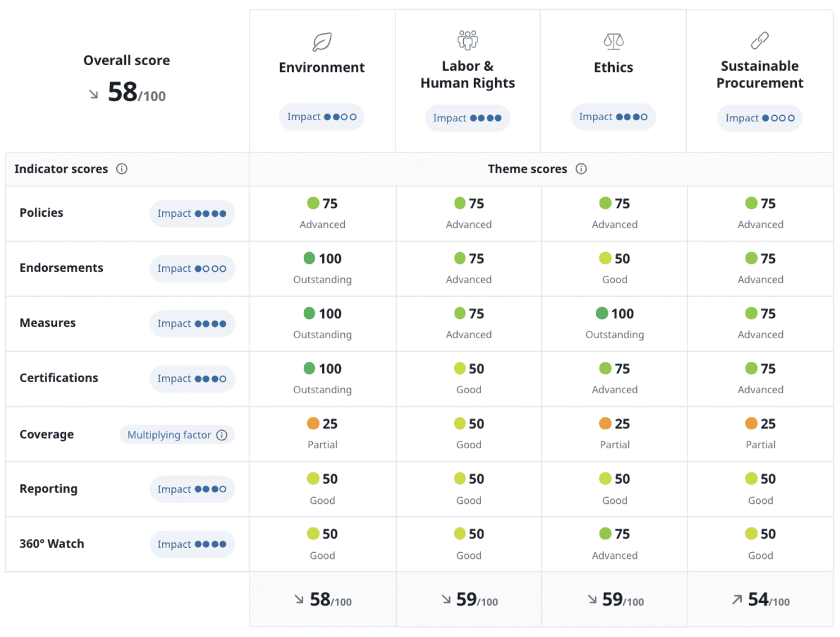Click the info icon next to Indicator scores
840x637 pixels.
point(122,169)
